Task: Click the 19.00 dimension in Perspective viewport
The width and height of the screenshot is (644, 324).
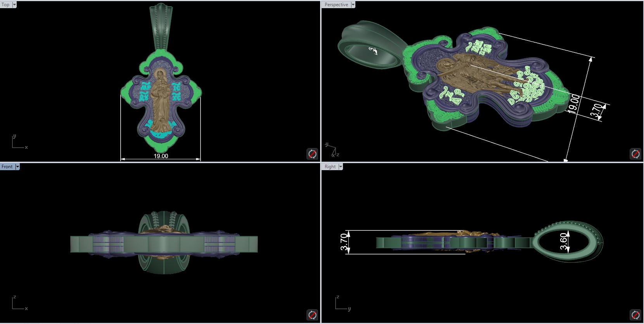Action: pyautogui.click(x=575, y=103)
